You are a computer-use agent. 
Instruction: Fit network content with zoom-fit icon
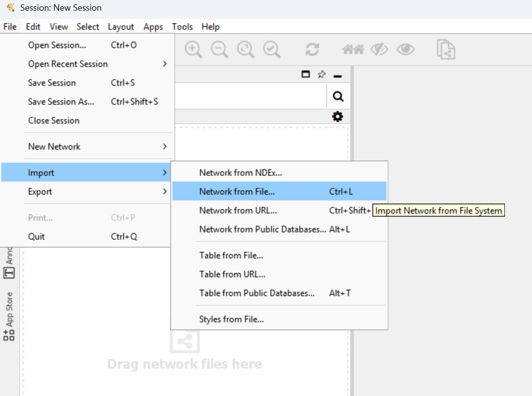(x=246, y=49)
